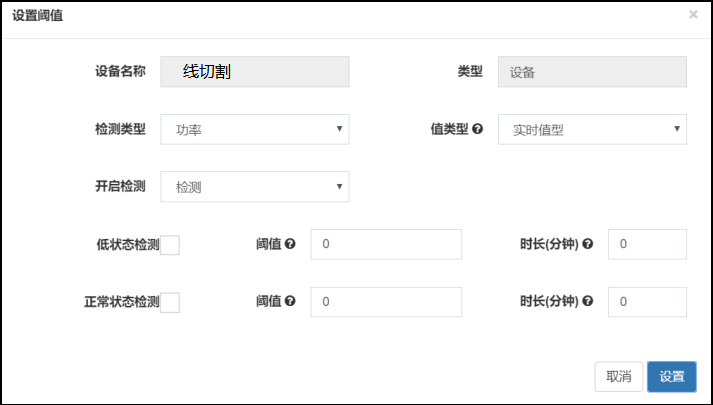Click the help icon next to 值类型
Image resolution: width=713 pixels, height=405 pixels.
[x=477, y=129]
